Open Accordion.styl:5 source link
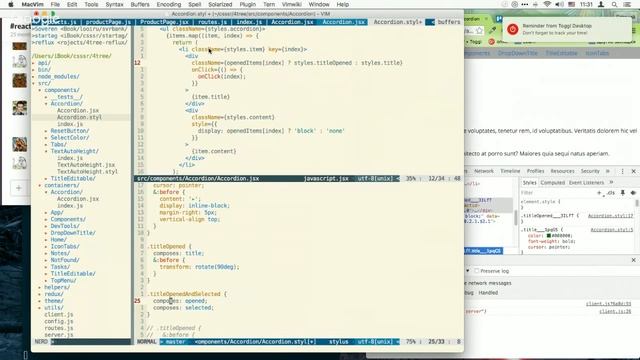This screenshot has height=360, width=640. [x=611, y=230]
